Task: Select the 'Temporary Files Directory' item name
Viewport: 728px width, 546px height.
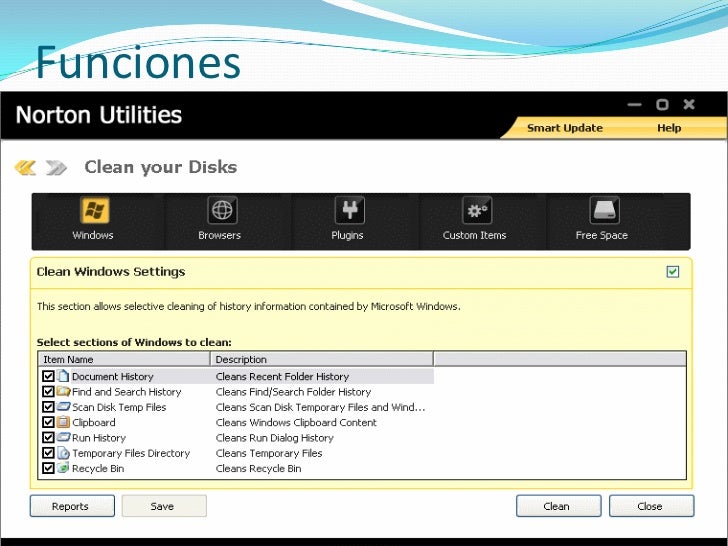Action: click(x=131, y=453)
